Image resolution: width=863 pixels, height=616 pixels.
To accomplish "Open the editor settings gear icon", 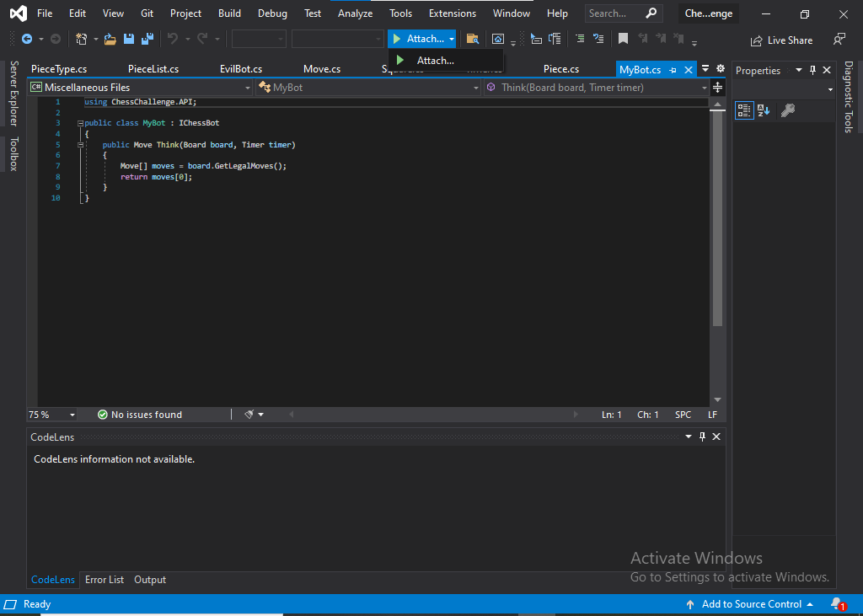I will 721,69.
